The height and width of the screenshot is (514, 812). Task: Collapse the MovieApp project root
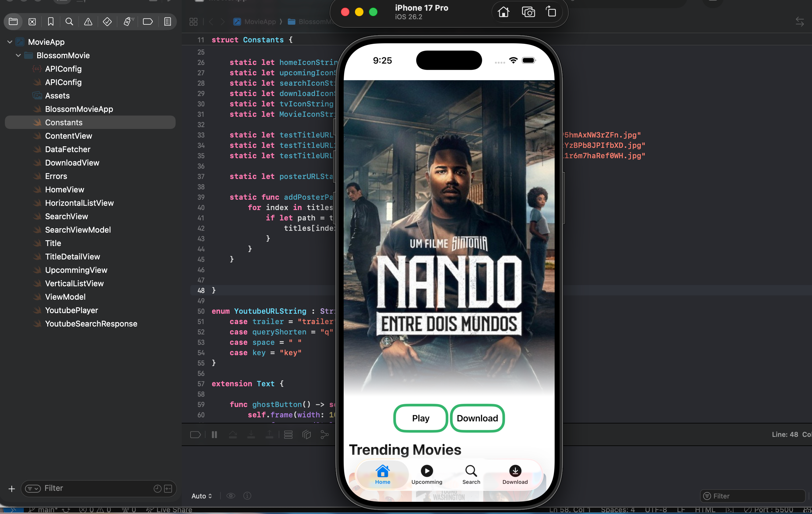[x=10, y=42]
